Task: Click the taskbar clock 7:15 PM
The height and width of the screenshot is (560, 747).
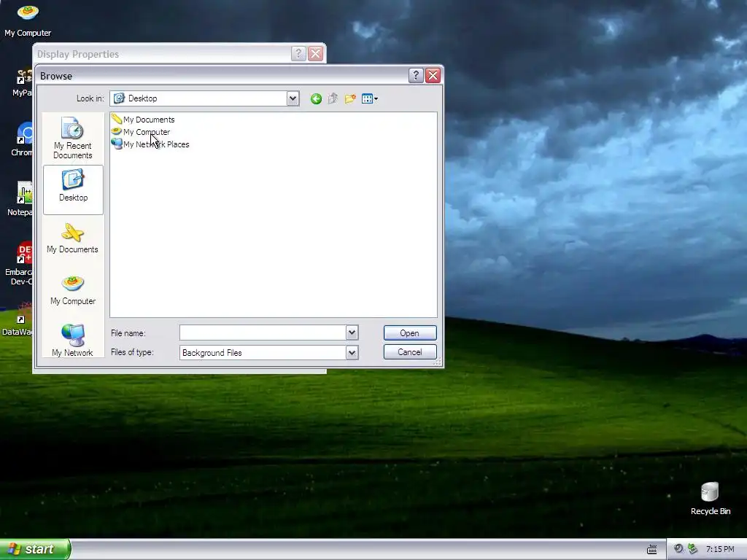Action: 720,550
